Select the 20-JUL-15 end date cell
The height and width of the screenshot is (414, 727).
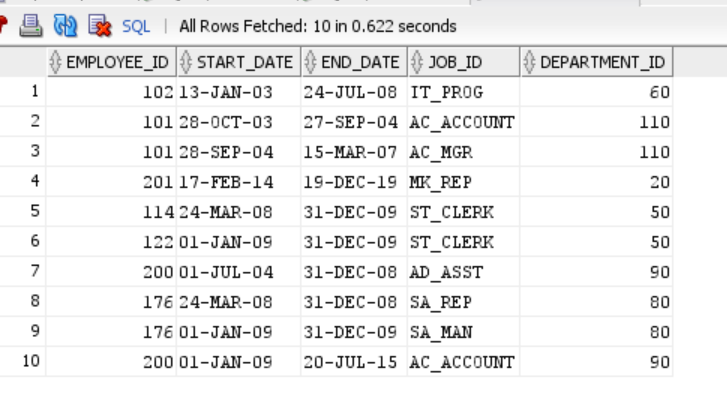(x=354, y=362)
